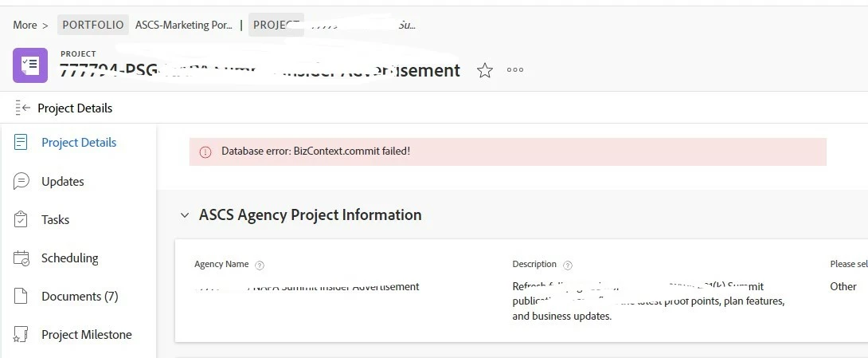Open Project Details sidebar tab

coord(79,143)
